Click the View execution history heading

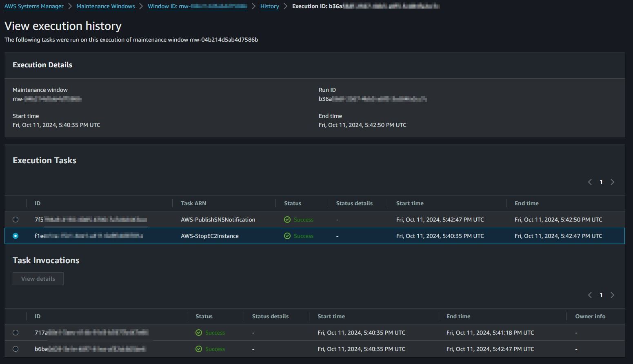coord(63,26)
